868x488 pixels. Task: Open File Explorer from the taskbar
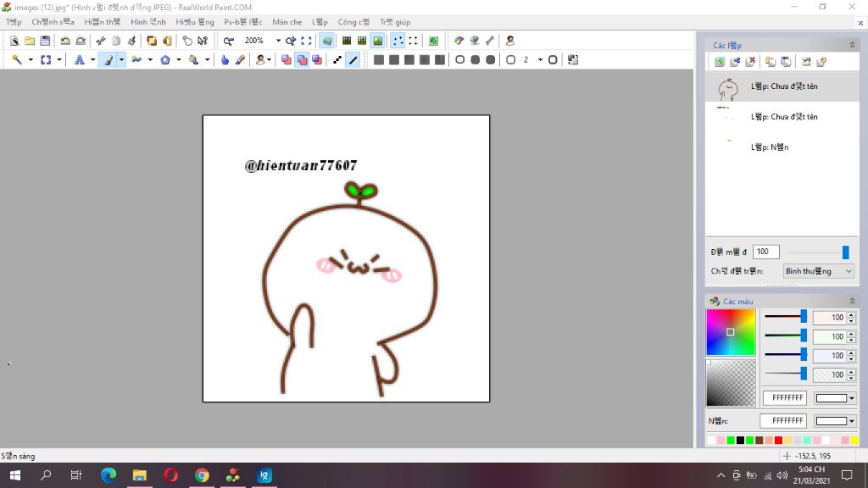140,475
